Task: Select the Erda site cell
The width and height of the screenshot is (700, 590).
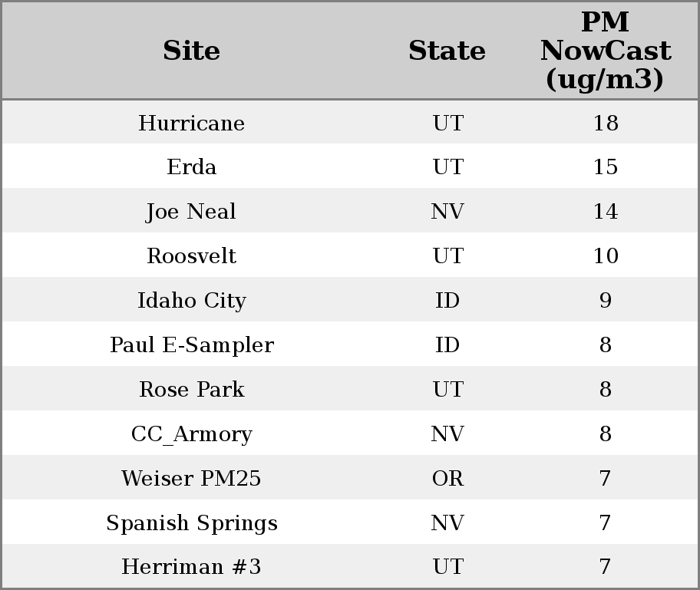Action: pos(191,167)
